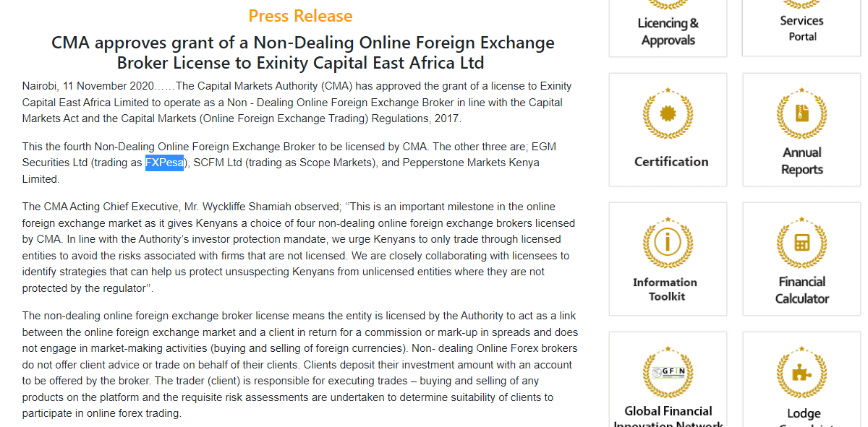868x427 pixels.
Task: Click the Information Toolkit info icon
Action: [x=668, y=242]
